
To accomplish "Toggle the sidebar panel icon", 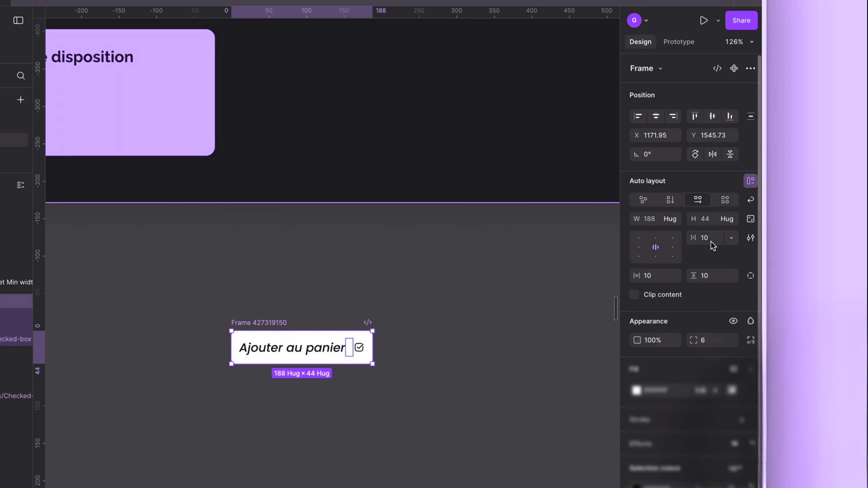I will click(18, 20).
